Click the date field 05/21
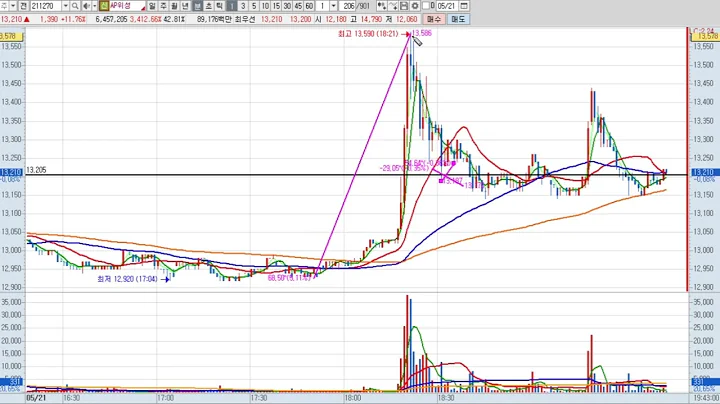Image resolution: width=720 pixels, height=404 pixels. (x=447, y=6)
